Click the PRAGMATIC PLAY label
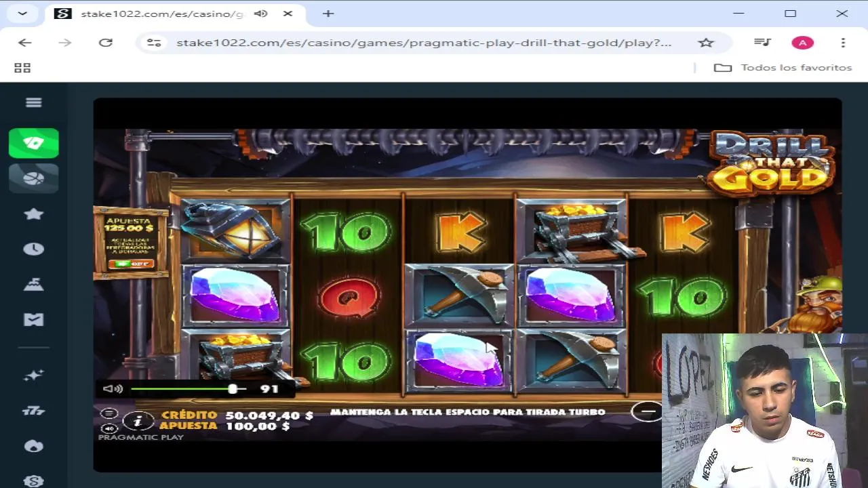 click(141, 438)
